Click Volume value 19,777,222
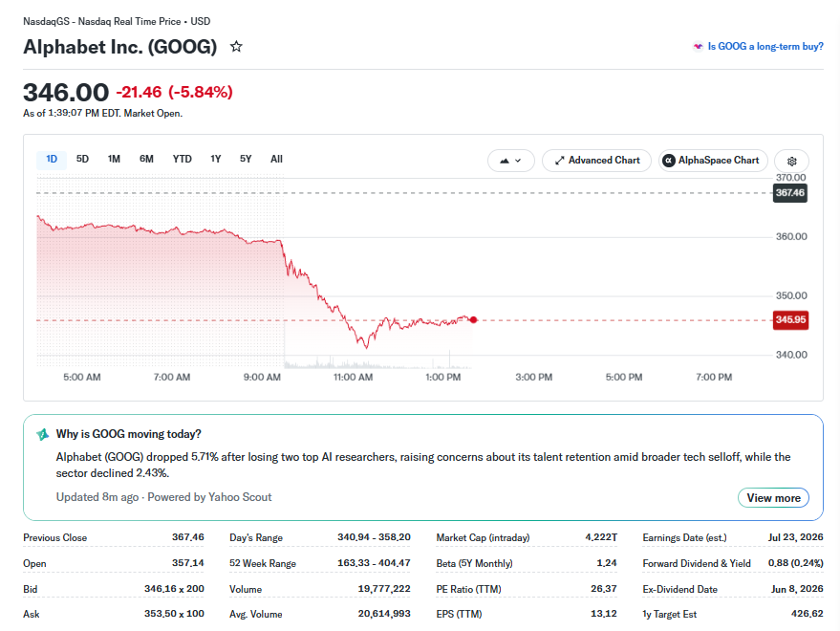Viewport: 840px width, 631px height. pos(384,589)
